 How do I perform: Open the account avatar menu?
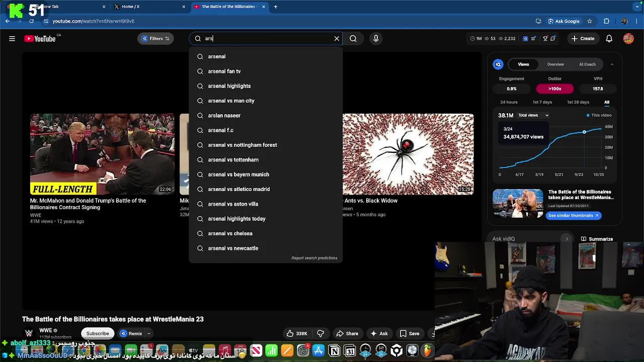click(628, 39)
